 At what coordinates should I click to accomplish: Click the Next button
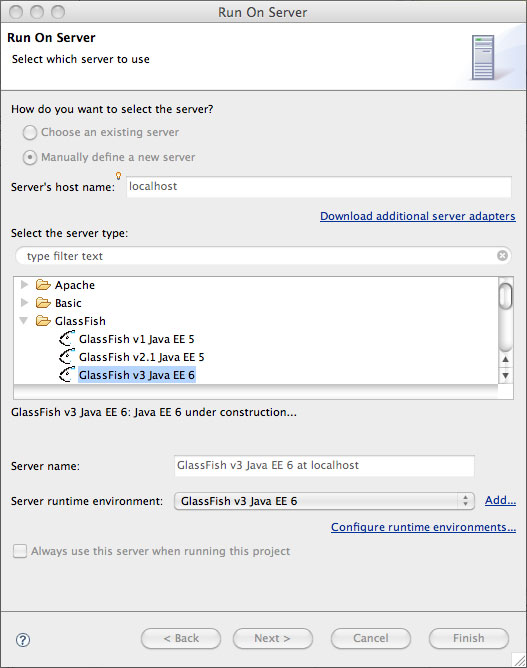[273, 638]
